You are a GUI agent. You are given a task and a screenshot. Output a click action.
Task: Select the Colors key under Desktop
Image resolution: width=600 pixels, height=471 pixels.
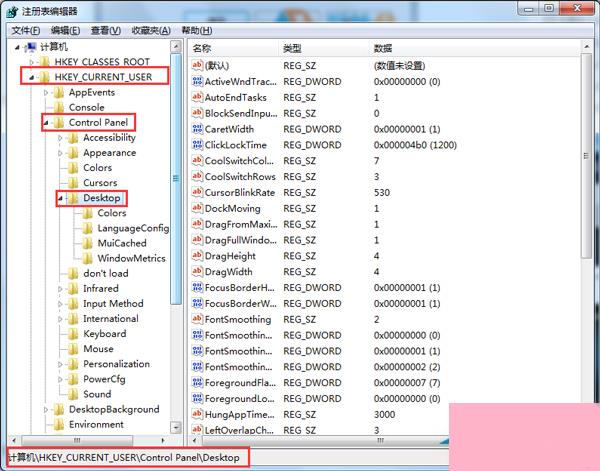click(112, 213)
